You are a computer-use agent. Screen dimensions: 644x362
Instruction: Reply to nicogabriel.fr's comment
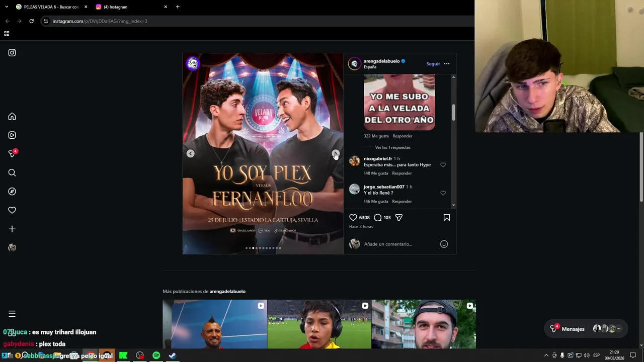(x=402, y=173)
